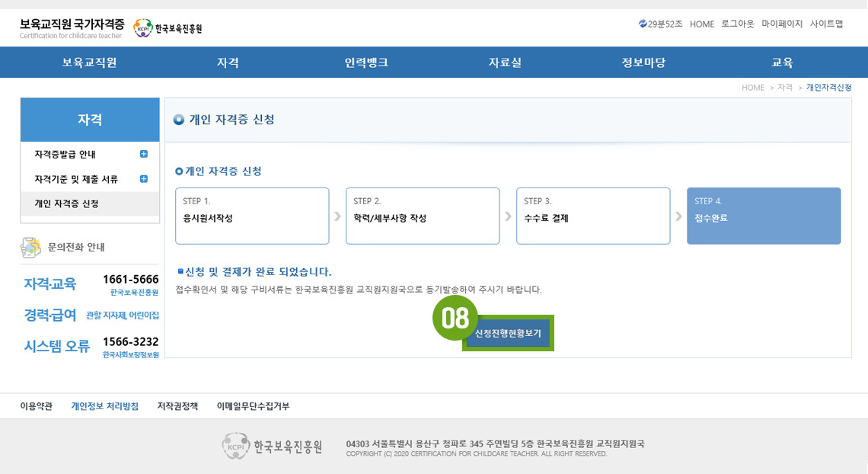This screenshot has width=868, height=474.
Task: Select 개인 자격증 신청 in sidebar
Action: tap(67, 203)
